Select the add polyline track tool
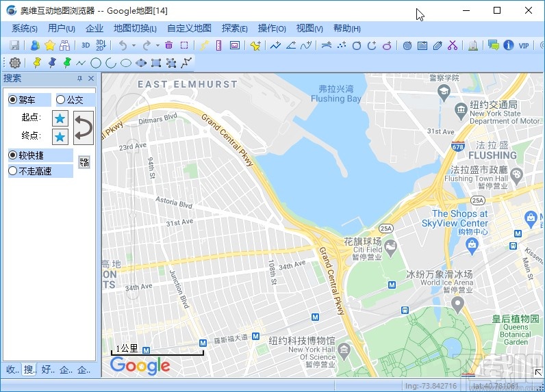Image resolution: width=545 pixels, height=392 pixels. pyautogui.click(x=276, y=45)
